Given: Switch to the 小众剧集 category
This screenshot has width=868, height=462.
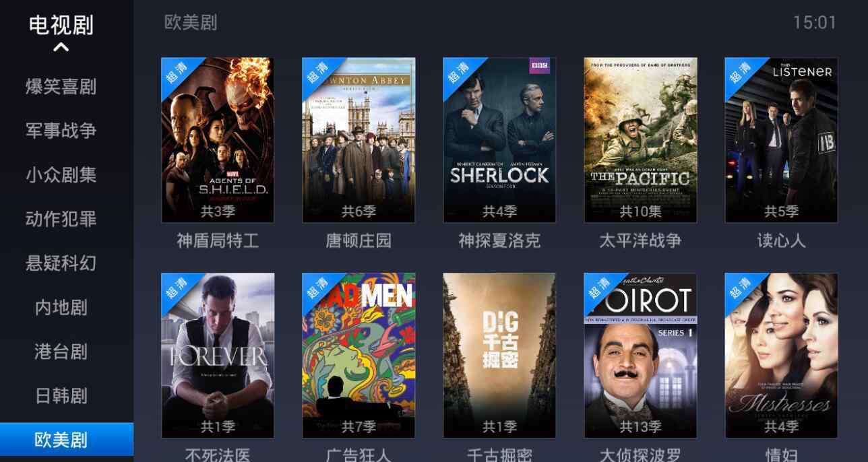Looking at the screenshot, I should [x=61, y=175].
